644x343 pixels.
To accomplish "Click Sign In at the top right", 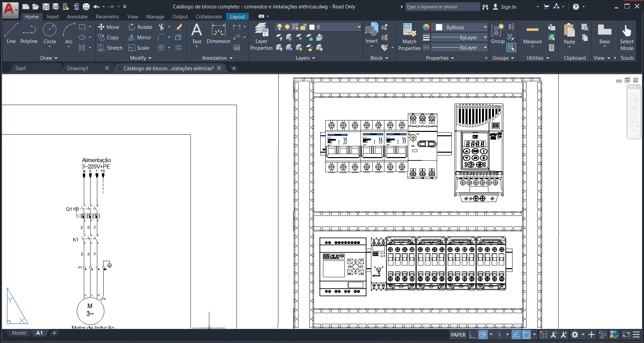I will [508, 6].
